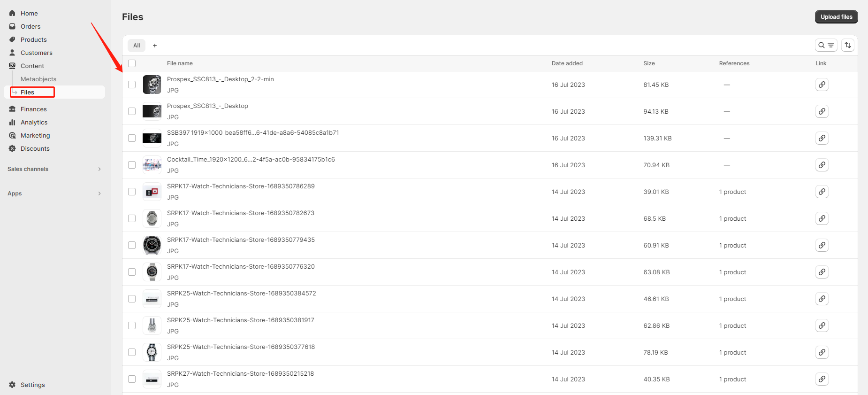Image resolution: width=868 pixels, height=395 pixels.
Task: Check the Prospex_SSC813_-_Desktop file row
Action: tap(132, 111)
